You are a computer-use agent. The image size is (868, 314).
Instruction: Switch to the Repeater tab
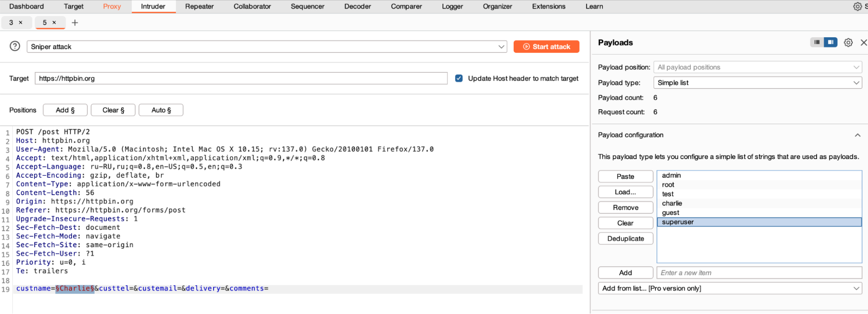pos(199,7)
